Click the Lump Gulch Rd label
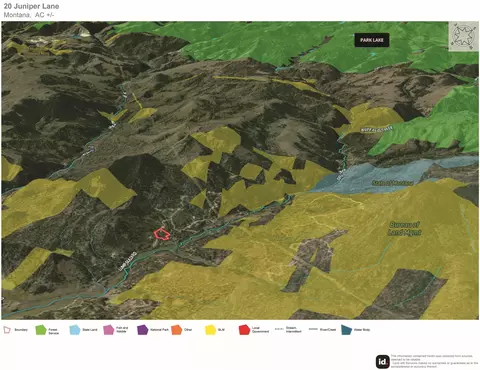This screenshot has width=480, height=370. click(128, 261)
